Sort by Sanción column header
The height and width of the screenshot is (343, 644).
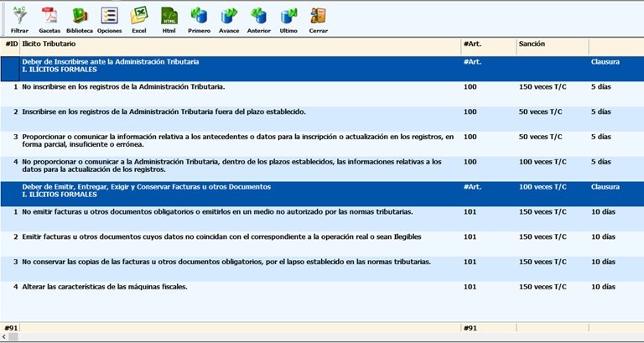[551, 43]
